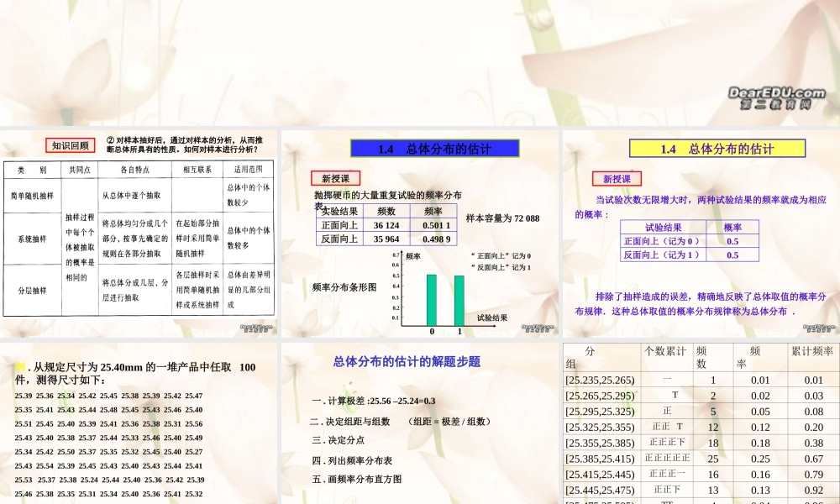Open the slide listing 100 measured sizes near 25.40mm
This screenshot has width=840, height=504.
[139, 423]
